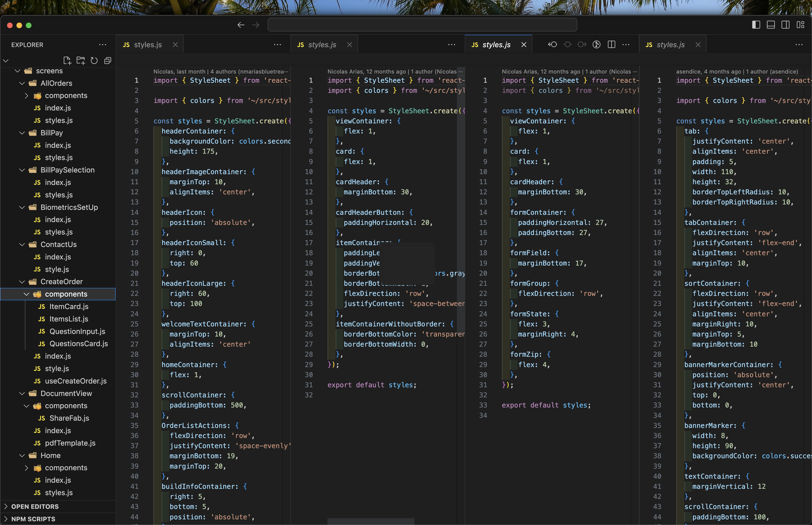Open useCreateOrder.js from the tree
Viewport: 812px width, 525px height.
(x=76, y=381)
